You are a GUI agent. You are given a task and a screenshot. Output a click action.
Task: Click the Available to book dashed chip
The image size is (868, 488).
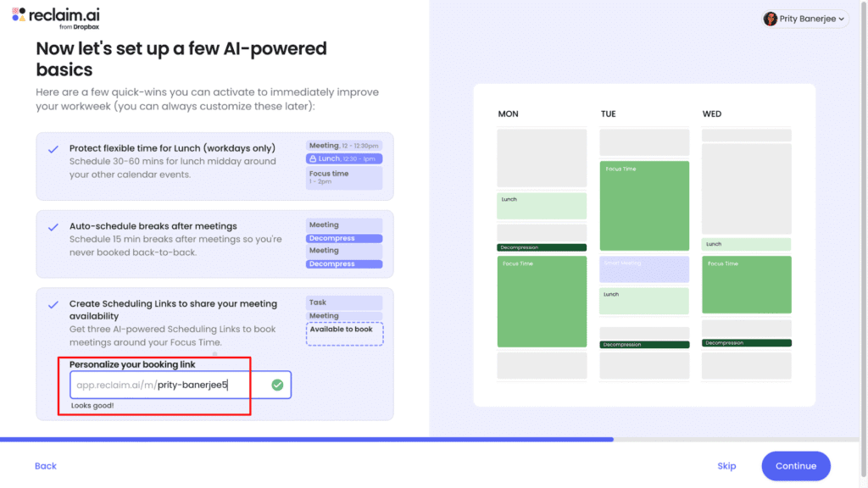343,333
